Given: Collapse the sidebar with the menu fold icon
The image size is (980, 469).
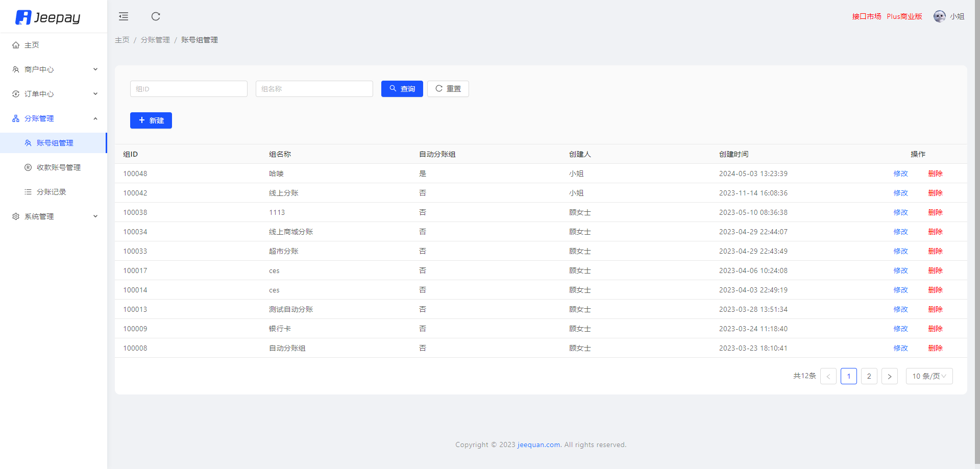Looking at the screenshot, I should coord(124,16).
